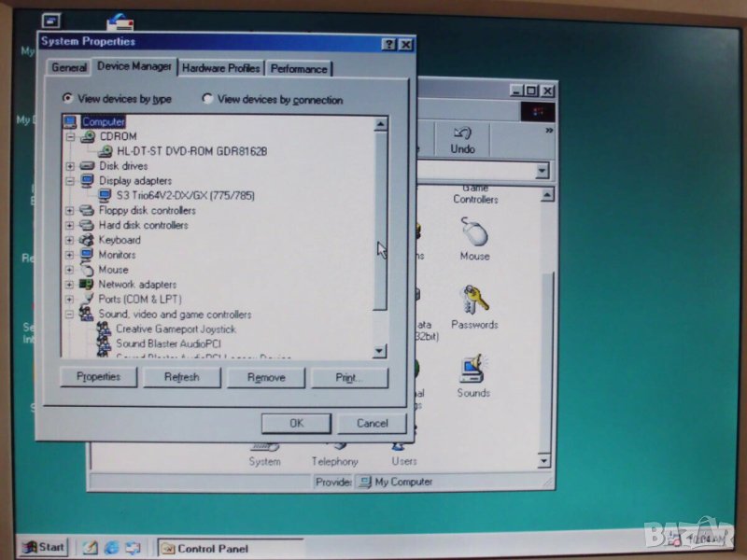The image size is (747, 560).
Task: Switch to the Performance tab
Action: [x=299, y=69]
